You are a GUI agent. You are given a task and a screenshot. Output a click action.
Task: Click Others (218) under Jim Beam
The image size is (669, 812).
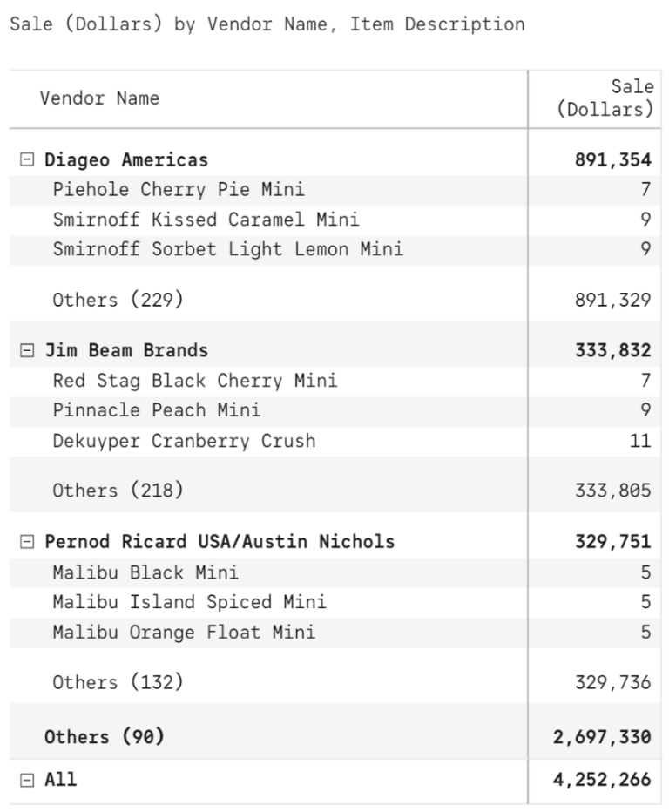118,491
